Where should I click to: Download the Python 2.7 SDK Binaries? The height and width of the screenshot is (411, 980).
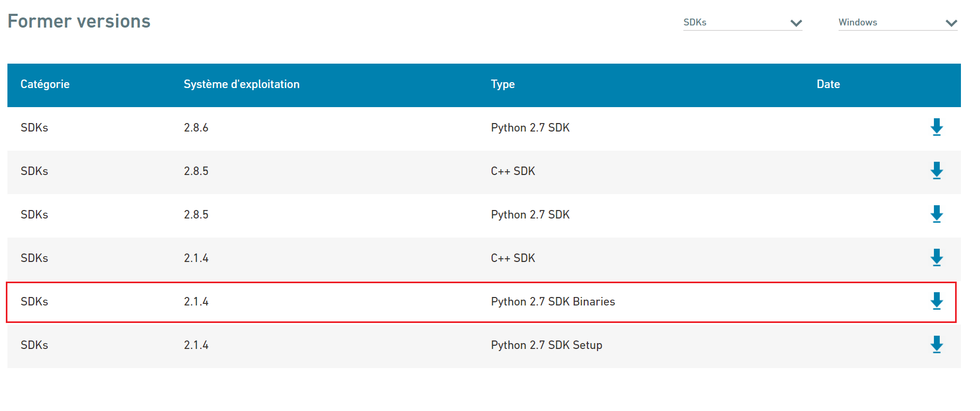(937, 301)
